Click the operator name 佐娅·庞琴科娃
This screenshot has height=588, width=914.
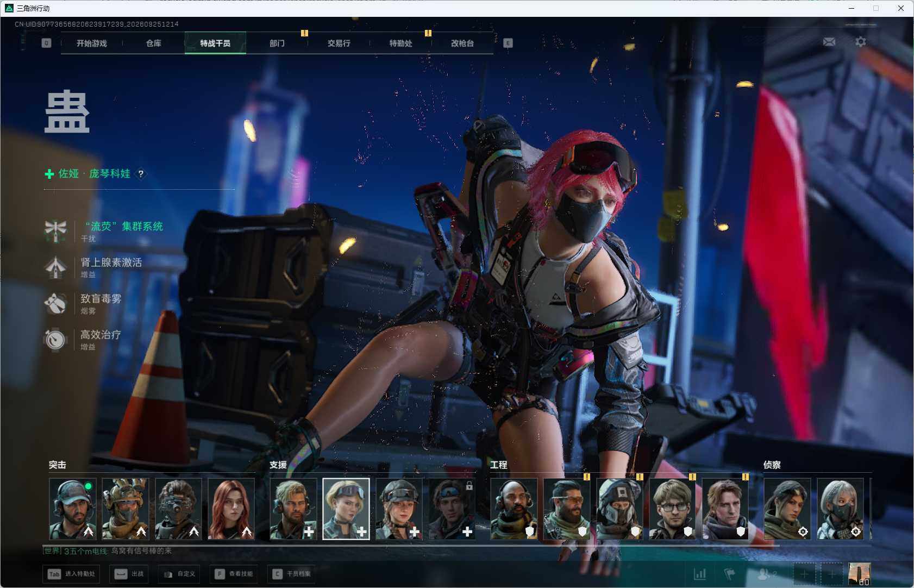(95, 174)
